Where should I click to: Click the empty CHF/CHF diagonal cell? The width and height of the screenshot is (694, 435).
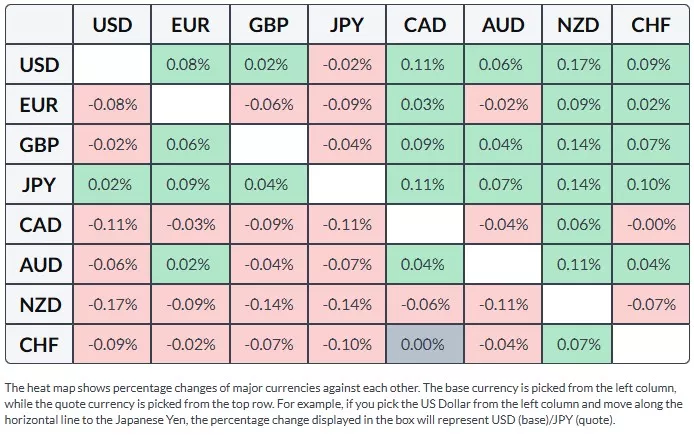(651, 344)
